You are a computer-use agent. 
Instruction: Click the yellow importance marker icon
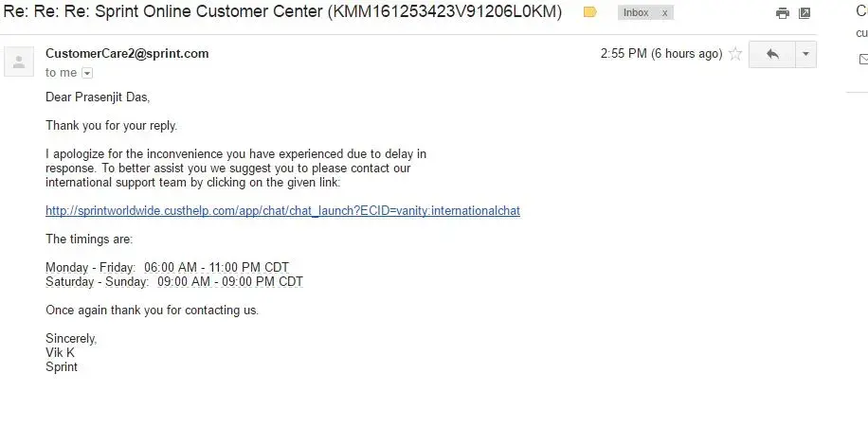(x=589, y=12)
